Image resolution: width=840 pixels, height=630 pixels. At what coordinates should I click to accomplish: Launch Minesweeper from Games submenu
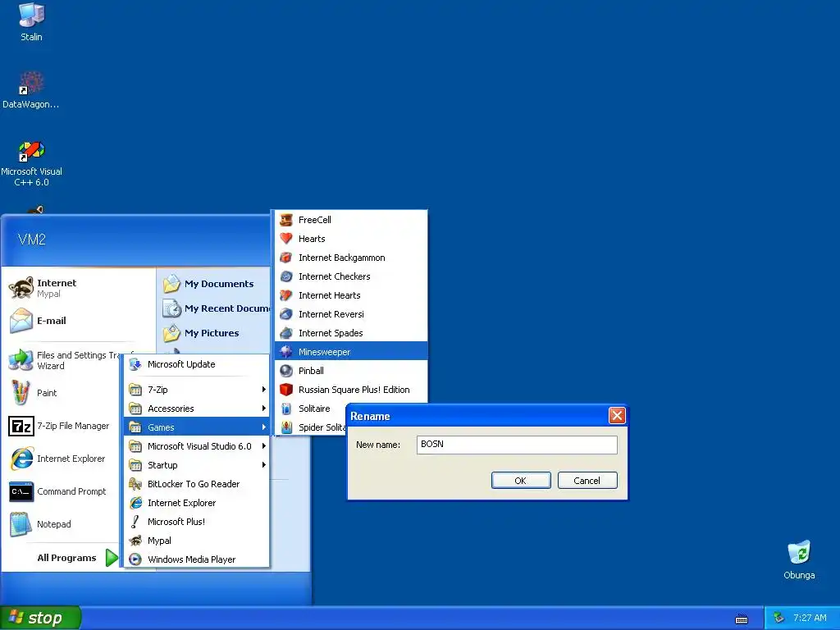pos(351,351)
